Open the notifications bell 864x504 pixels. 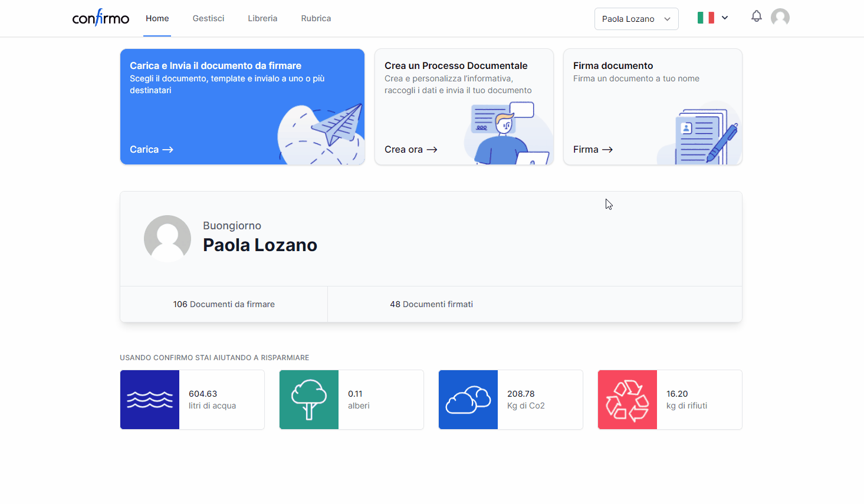pyautogui.click(x=756, y=17)
